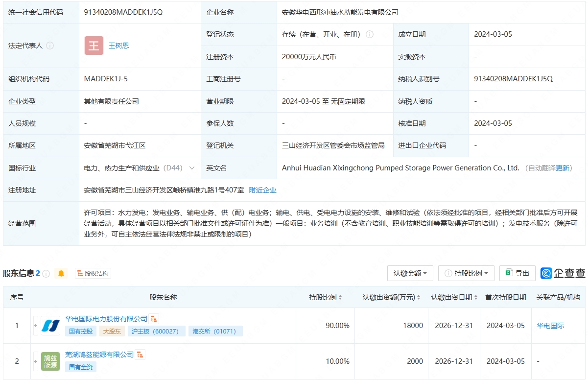The image size is (588, 380).
Task: Click the red 王 avatar of legal representative
Action: (x=94, y=46)
